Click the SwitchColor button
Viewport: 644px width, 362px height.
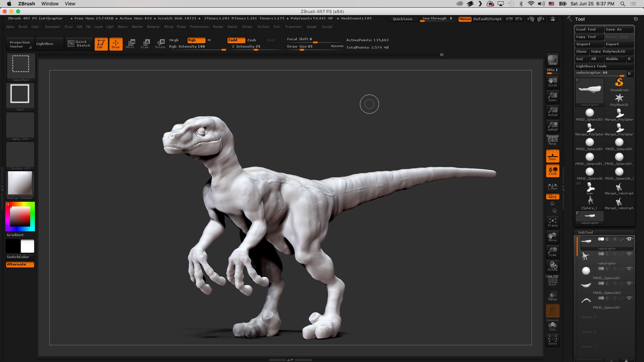(x=20, y=257)
